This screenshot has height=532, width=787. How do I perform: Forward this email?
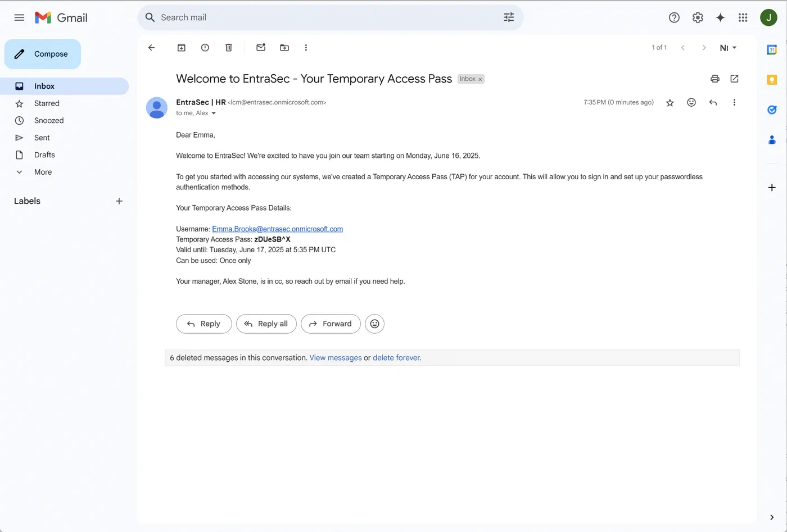331,324
